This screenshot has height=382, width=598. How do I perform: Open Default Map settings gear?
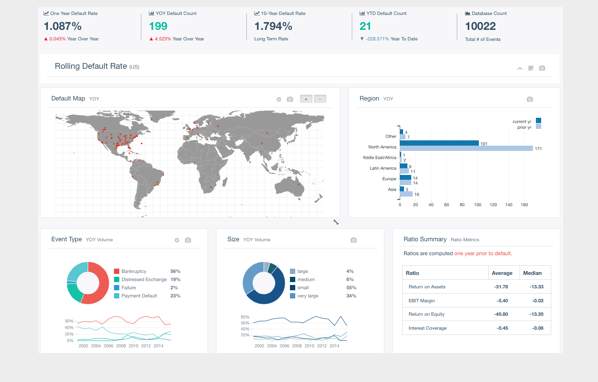coord(279,100)
